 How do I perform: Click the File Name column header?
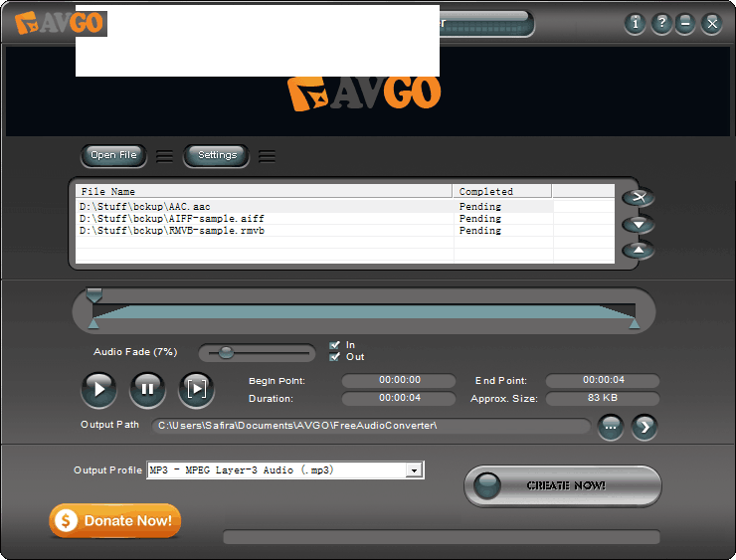click(x=264, y=192)
